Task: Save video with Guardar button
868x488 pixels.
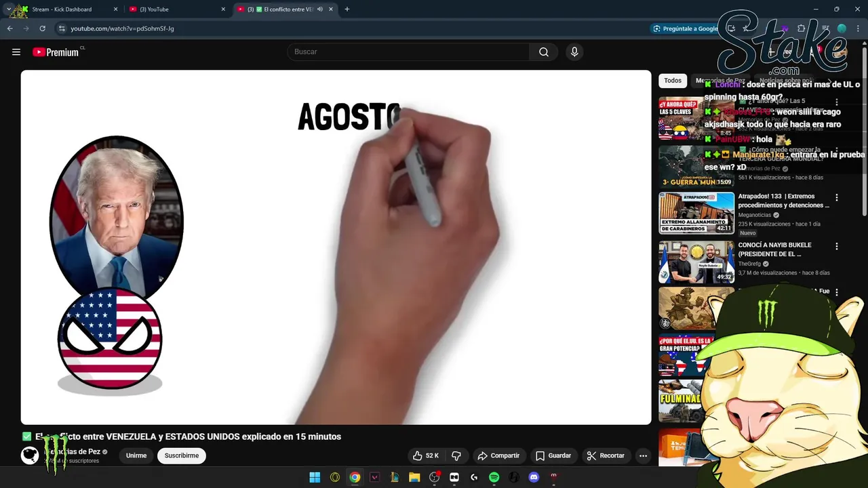Action: [x=553, y=455]
